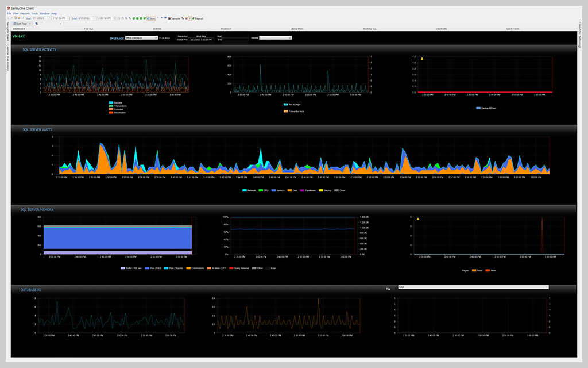Toggle the Batches legend item off

[118, 102]
